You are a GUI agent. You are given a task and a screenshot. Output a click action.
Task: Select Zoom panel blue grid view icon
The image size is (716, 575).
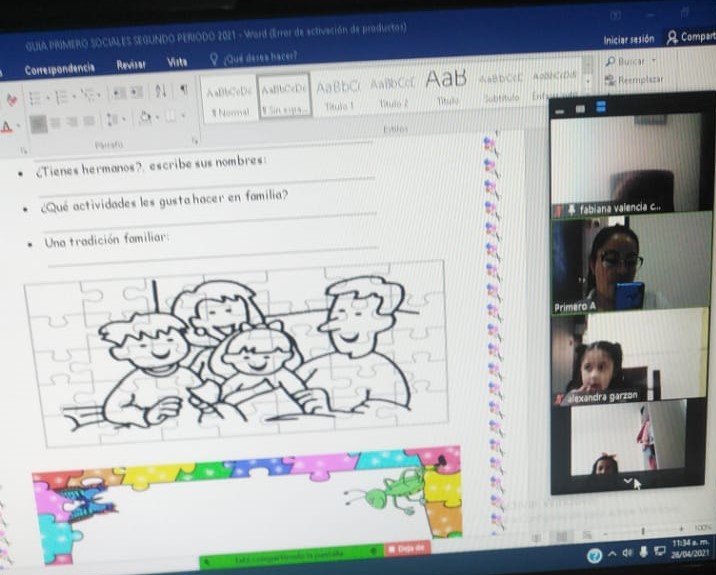click(x=601, y=107)
